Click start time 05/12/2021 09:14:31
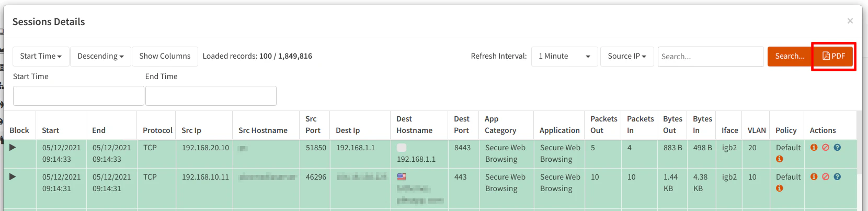 tap(62, 183)
